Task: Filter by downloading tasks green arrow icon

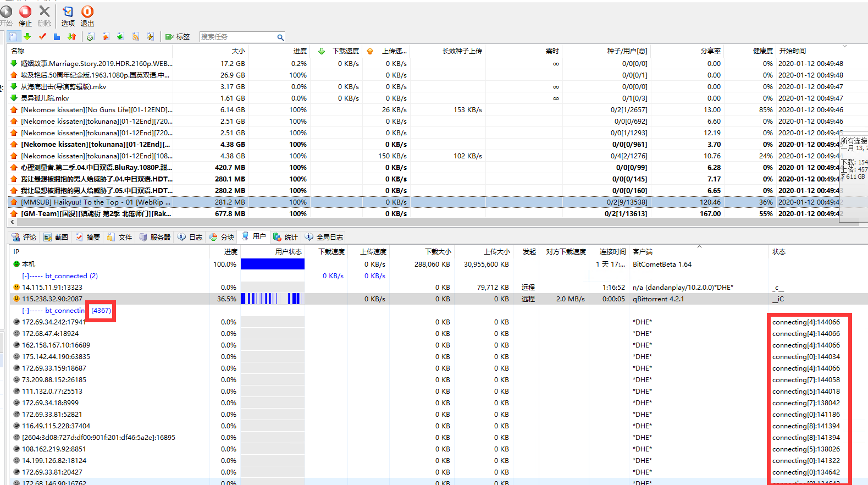Action: tap(27, 37)
